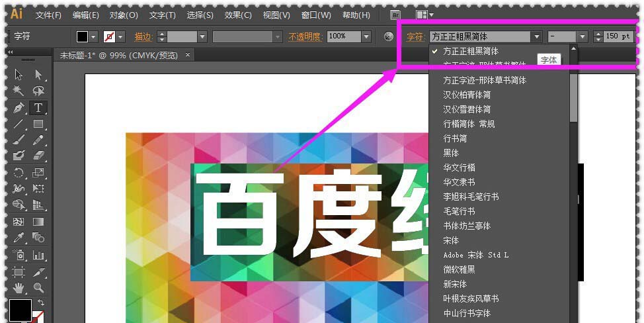Select the Selection (black arrow) tool
The image size is (644, 323).
tap(19, 74)
